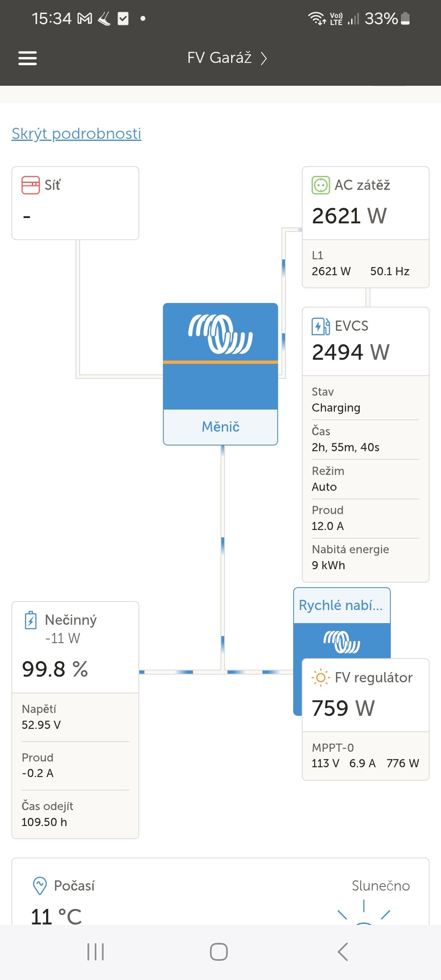Select the EVCS 2494 W power reading
The width and height of the screenshot is (441, 980).
[x=350, y=352]
